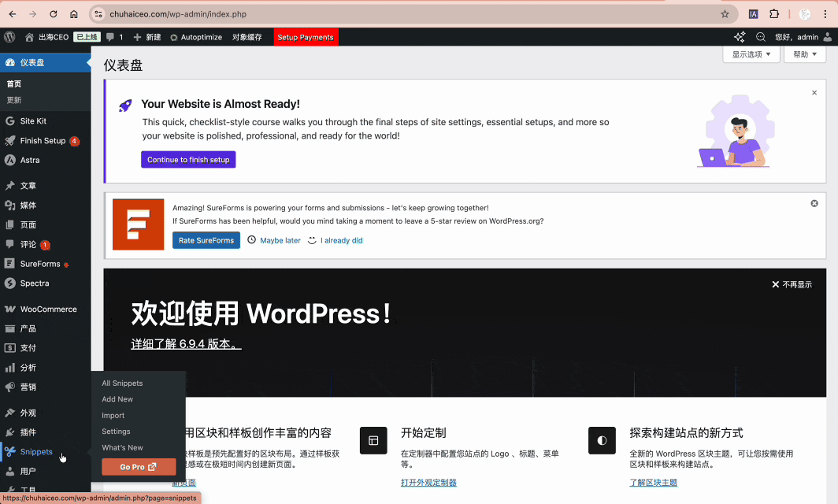Open the comments bubble in admin bar
838x504 pixels.
(114, 37)
